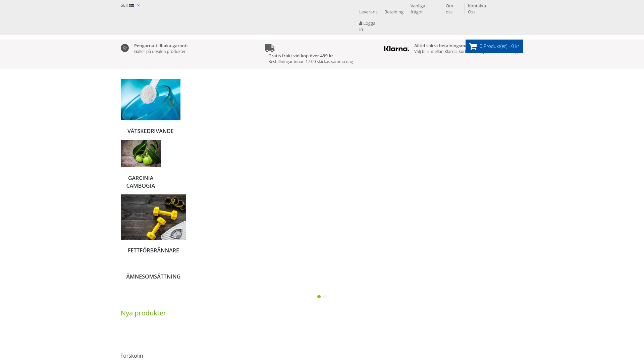Click the Fettförbrännare dumbbells image

[x=153, y=217]
